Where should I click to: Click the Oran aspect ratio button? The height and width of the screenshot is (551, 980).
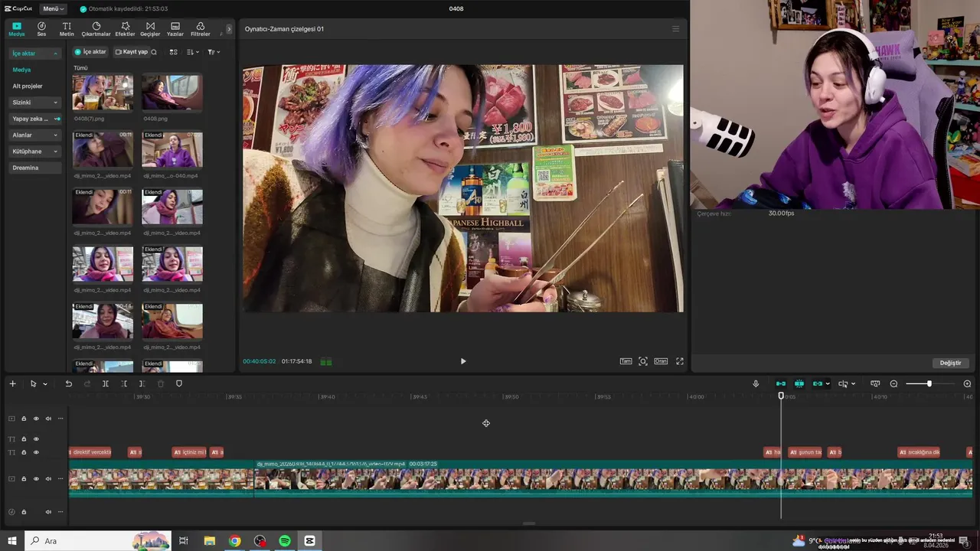661,361
